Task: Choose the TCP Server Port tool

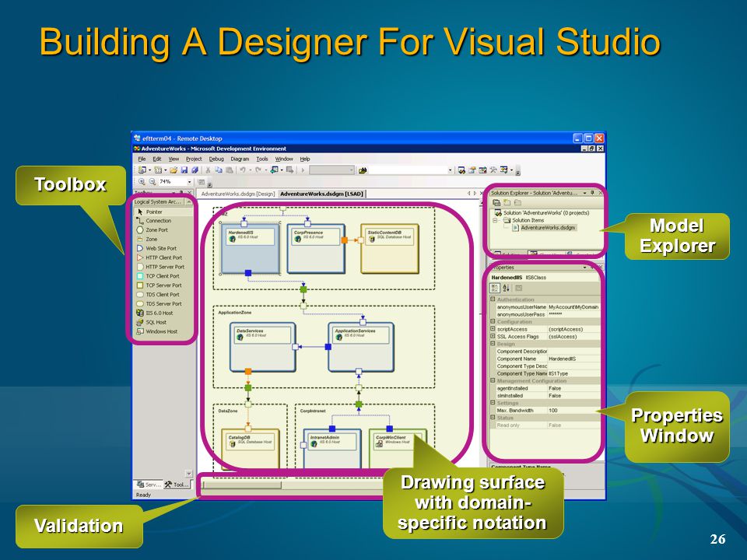Action: click(163, 285)
